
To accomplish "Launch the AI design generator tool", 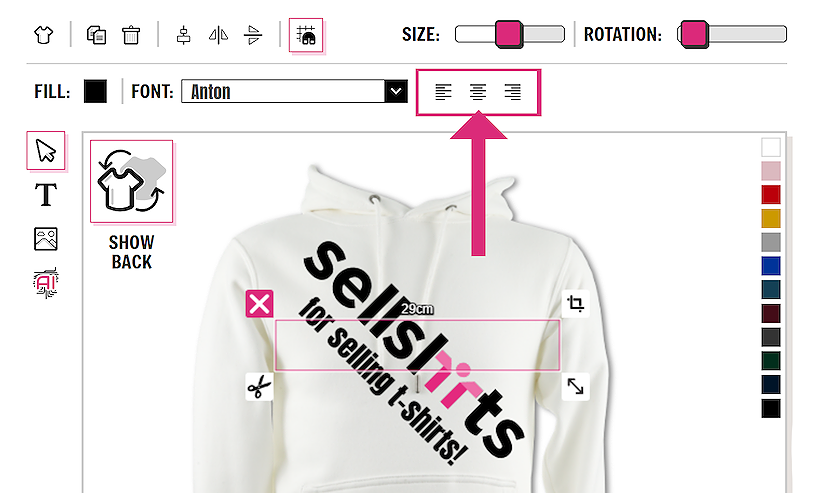I will coord(46,283).
